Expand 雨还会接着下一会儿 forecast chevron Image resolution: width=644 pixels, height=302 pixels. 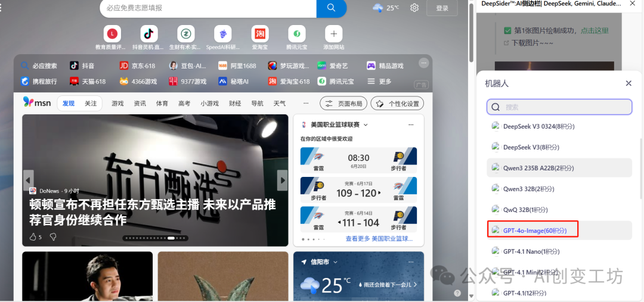click(x=415, y=284)
